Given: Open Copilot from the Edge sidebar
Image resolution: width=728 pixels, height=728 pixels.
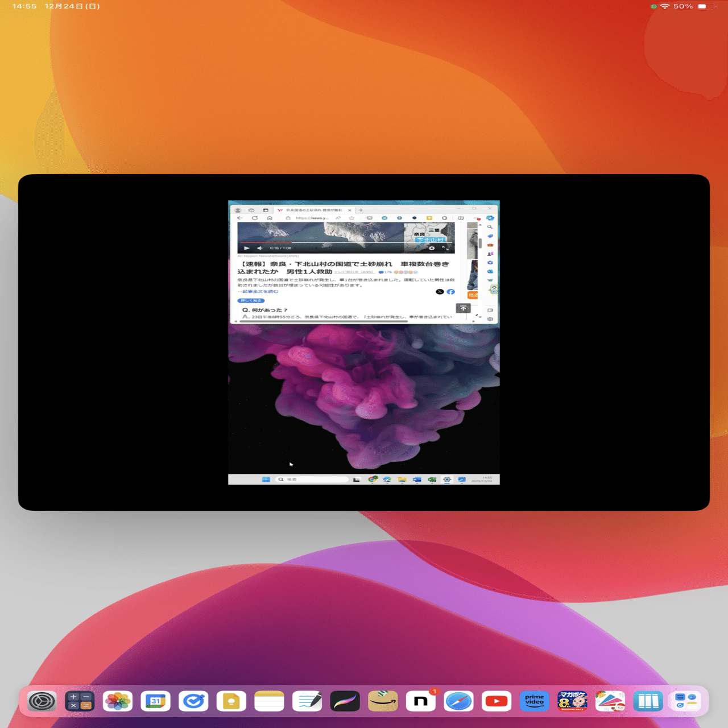Looking at the screenshot, I should coord(491,218).
